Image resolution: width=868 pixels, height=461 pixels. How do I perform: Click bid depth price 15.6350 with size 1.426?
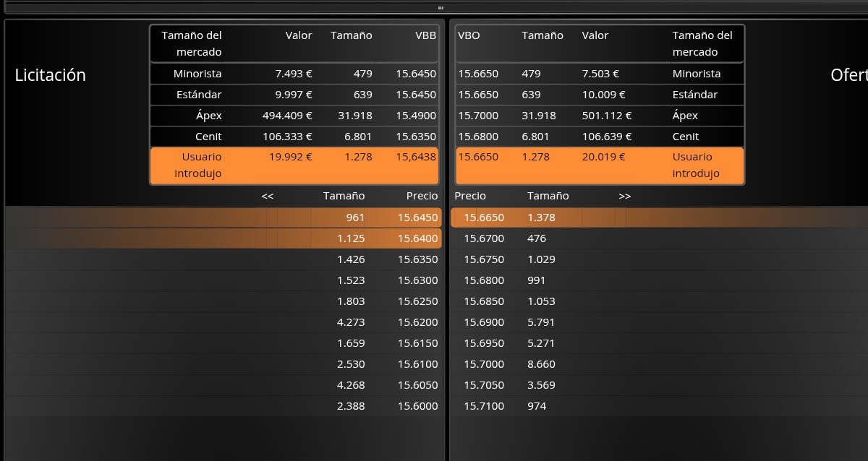click(x=417, y=259)
